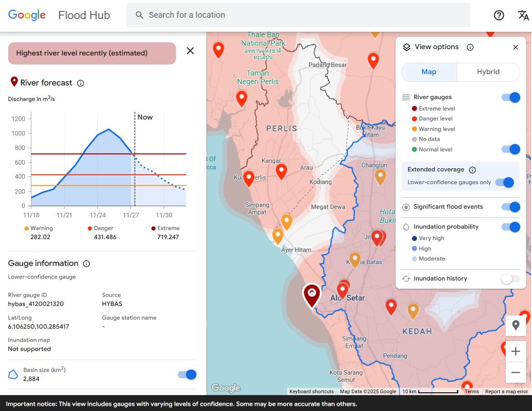Viewport: 532px width, 411px height.
Task: Zoom out on the map
Action: tap(516, 372)
